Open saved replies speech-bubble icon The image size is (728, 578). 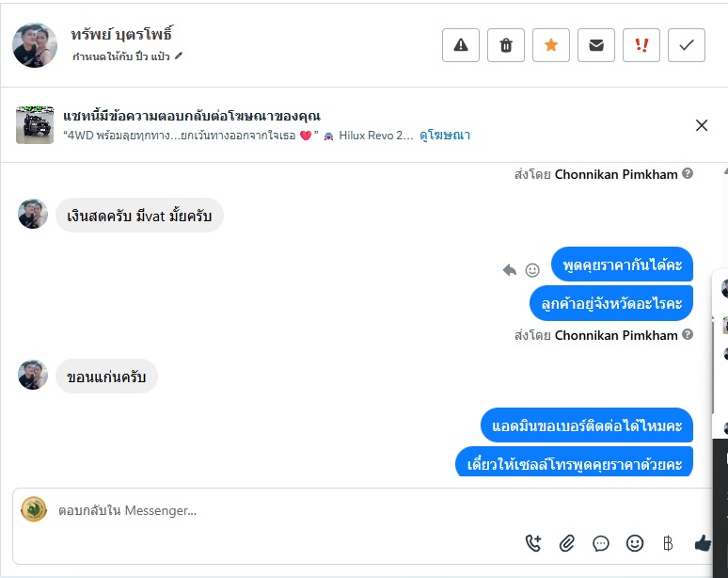tap(601, 543)
